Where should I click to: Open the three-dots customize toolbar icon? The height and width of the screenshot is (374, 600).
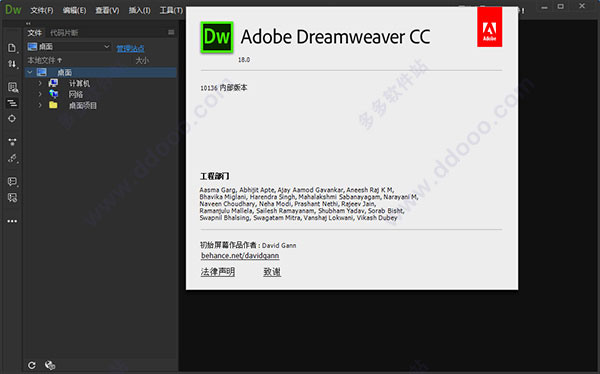(12, 221)
